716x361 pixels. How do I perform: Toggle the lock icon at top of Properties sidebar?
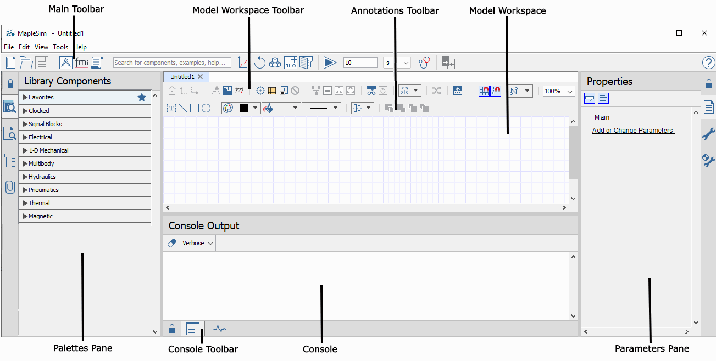[709, 84]
